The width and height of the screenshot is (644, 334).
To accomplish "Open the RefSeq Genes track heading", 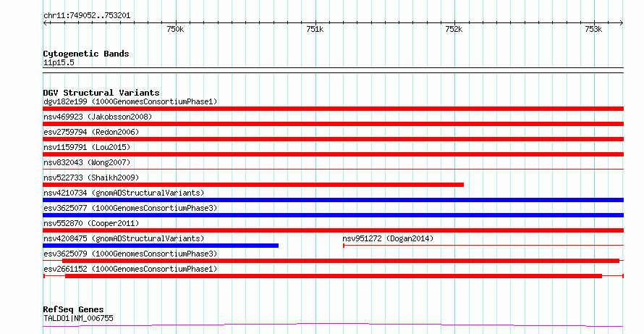I will (74, 309).
